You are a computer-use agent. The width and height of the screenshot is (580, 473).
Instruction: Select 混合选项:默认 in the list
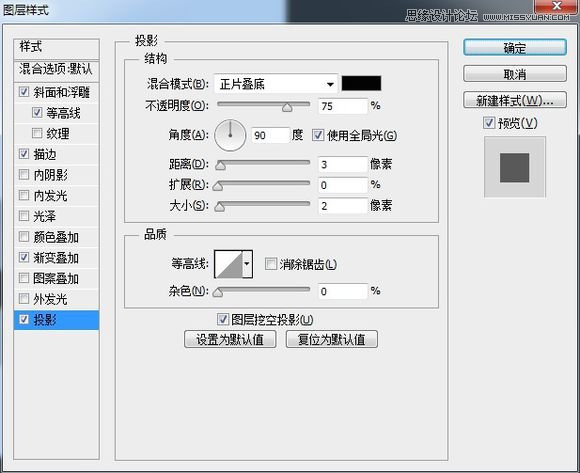(x=56, y=70)
